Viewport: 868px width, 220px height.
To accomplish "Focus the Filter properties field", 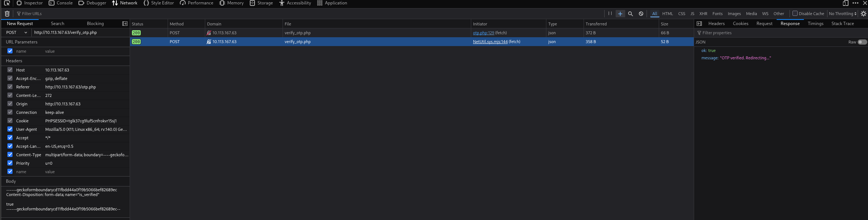I will 781,33.
